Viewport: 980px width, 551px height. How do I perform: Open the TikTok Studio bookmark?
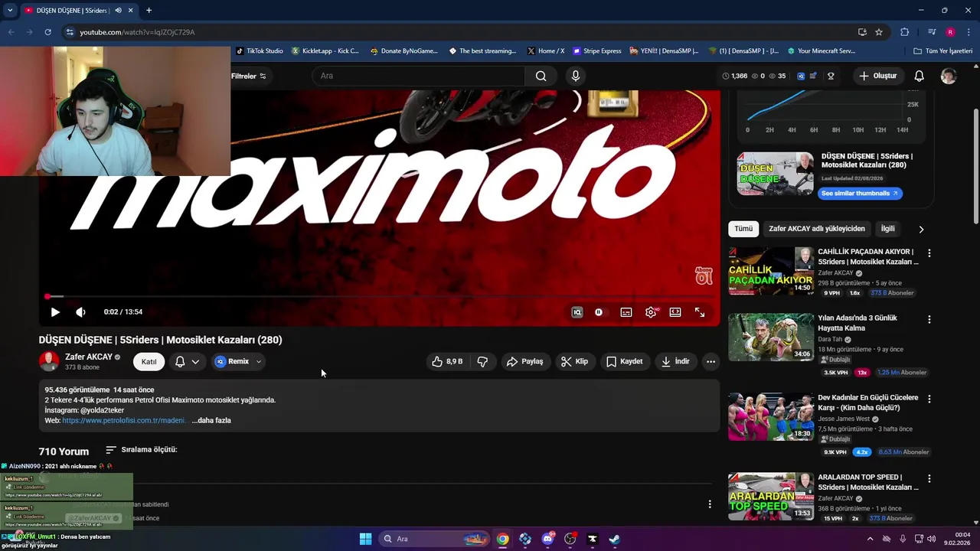260,51
